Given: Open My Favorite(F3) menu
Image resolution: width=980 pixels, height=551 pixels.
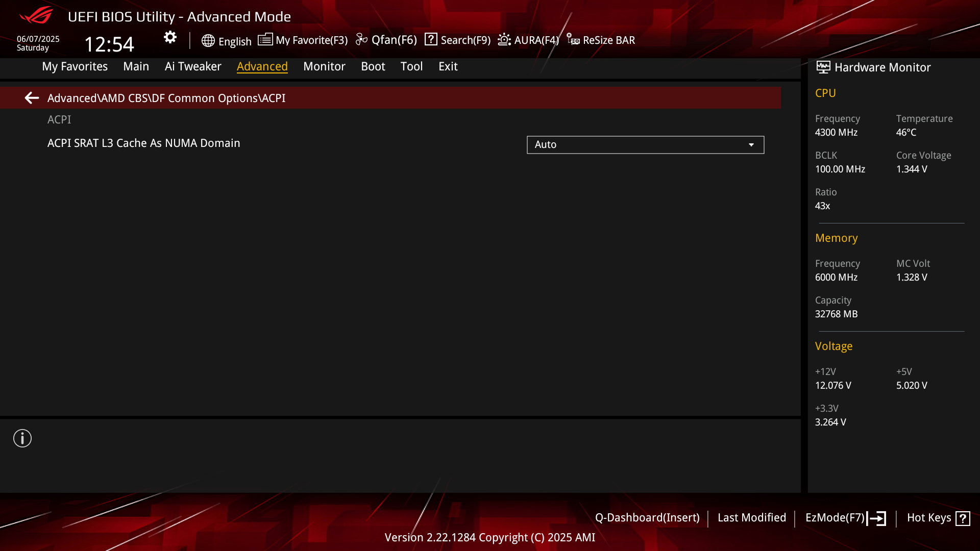Looking at the screenshot, I should click(311, 40).
